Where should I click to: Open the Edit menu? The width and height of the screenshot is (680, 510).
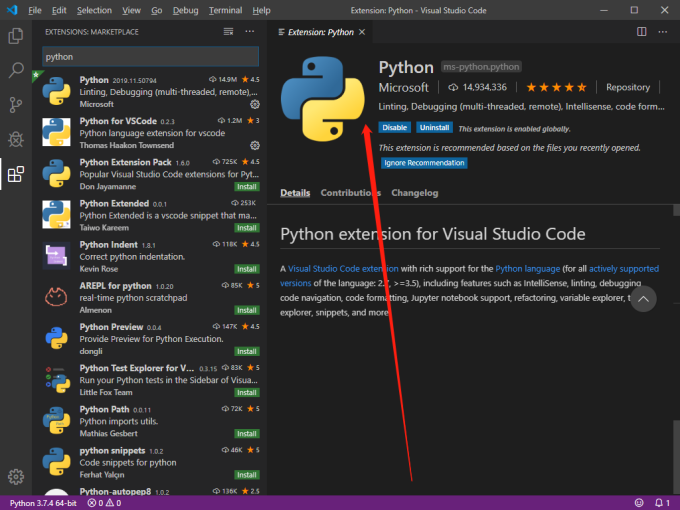point(59,10)
